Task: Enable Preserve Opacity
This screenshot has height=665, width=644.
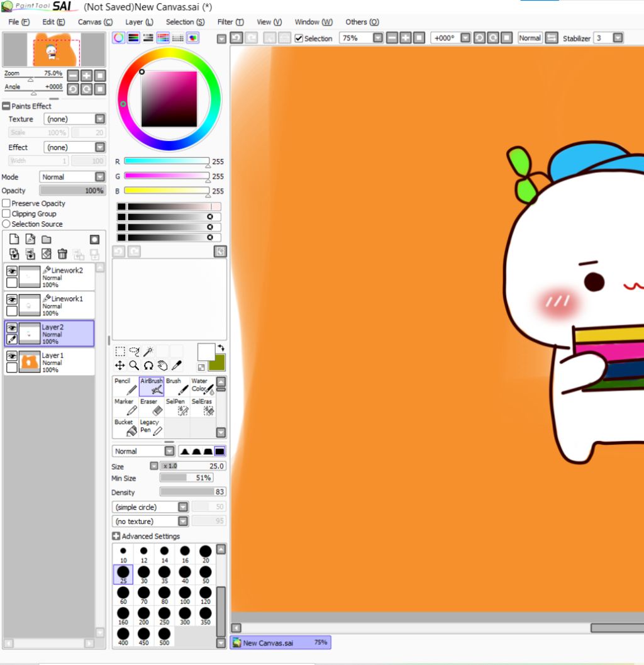Action: click(x=6, y=203)
